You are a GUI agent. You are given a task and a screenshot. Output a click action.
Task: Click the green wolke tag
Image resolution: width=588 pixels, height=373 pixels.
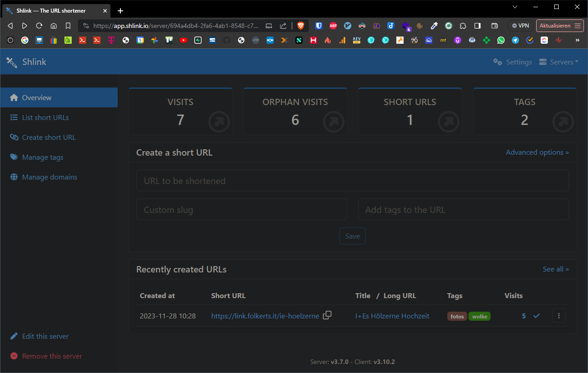(x=479, y=316)
